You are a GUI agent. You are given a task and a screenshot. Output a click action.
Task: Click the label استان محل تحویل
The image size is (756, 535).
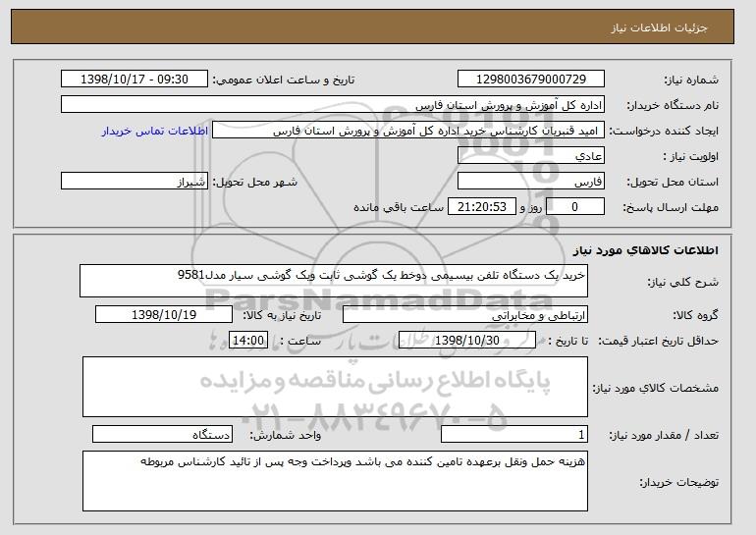click(673, 182)
